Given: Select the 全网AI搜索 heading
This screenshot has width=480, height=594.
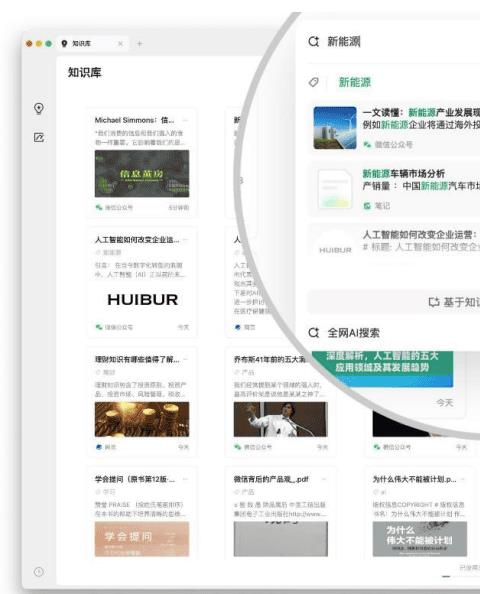Looking at the screenshot, I should (353, 333).
